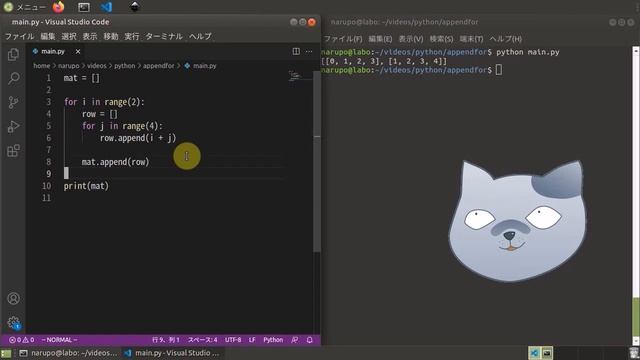The width and height of the screenshot is (640, 360).
Task: Open the 編集 menu in VS Code
Action: coord(48,36)
